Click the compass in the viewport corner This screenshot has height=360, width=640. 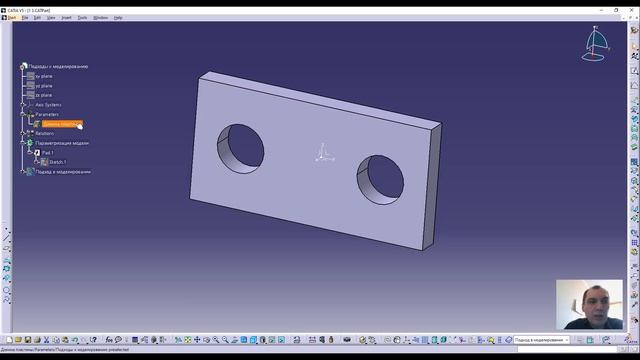tap(596, 43)
